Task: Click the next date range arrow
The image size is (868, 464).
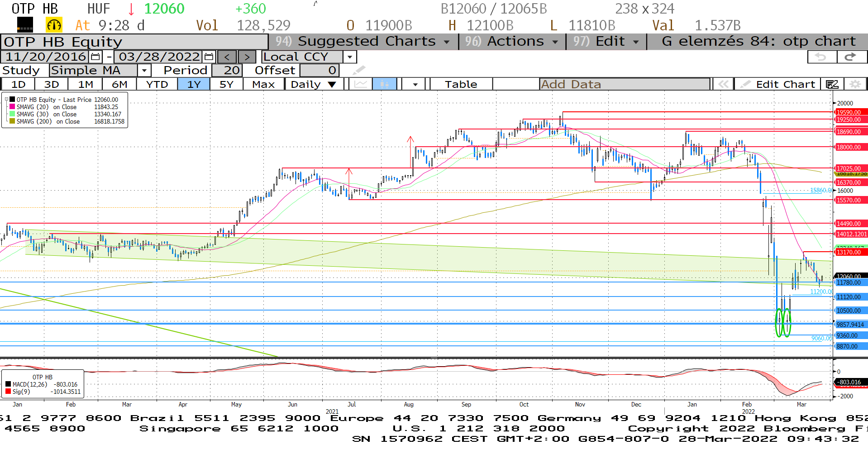Action: click(x=247, y=57)
